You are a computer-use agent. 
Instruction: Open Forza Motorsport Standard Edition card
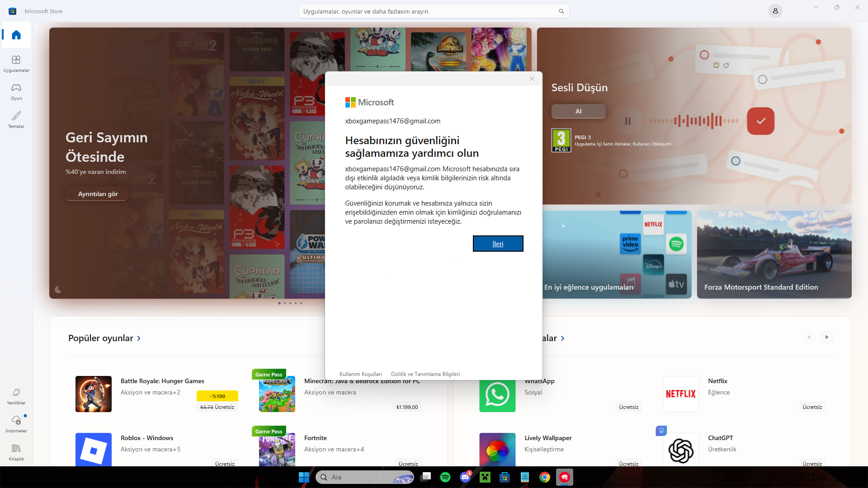point(774,254)
